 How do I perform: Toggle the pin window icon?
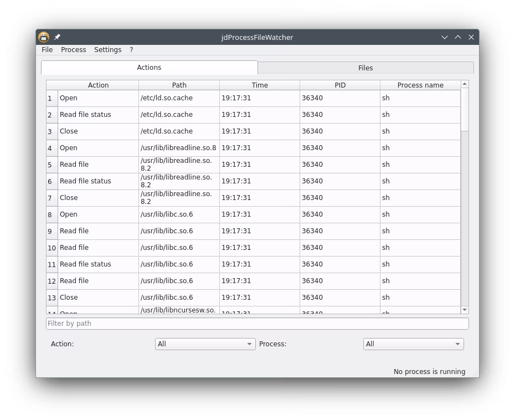coord(57,37)
